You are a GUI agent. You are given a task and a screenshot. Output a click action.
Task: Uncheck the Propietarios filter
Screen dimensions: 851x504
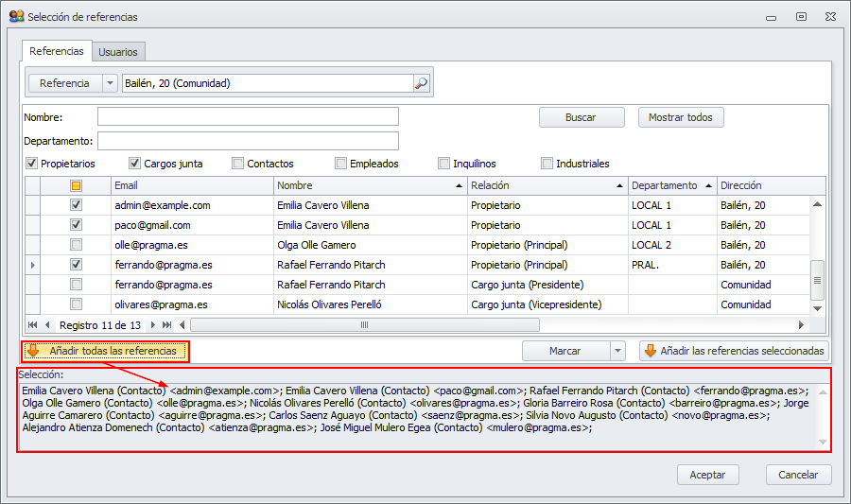pos(32,164)
